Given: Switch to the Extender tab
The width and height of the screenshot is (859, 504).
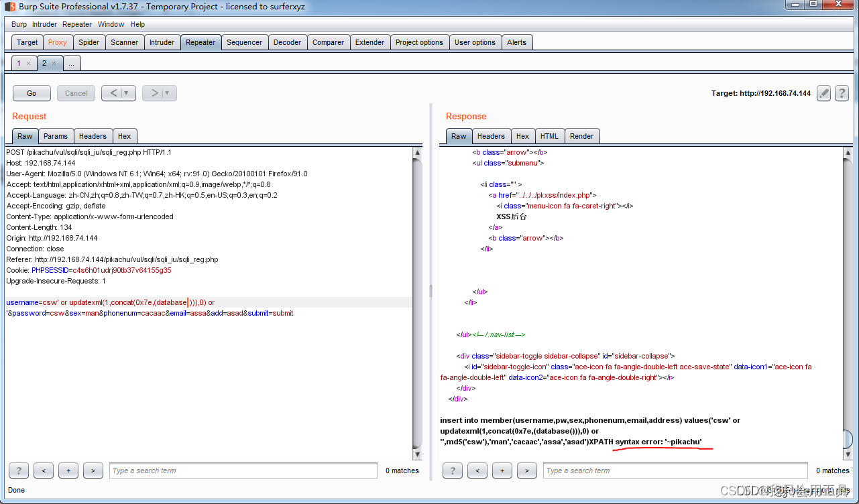Looking at the screenshot, I should [x=370, y=42].
